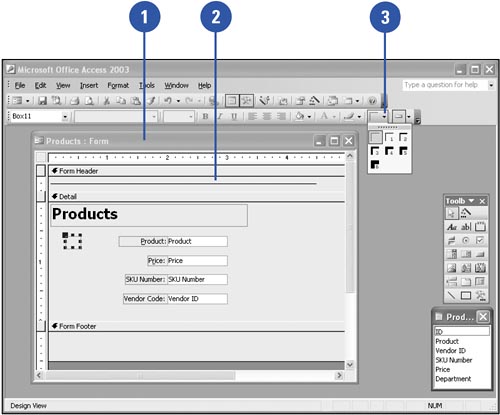Open the Special Effect dropdown arrow
The width and height of the screenshot is (500, 415).
click(408, 117)
